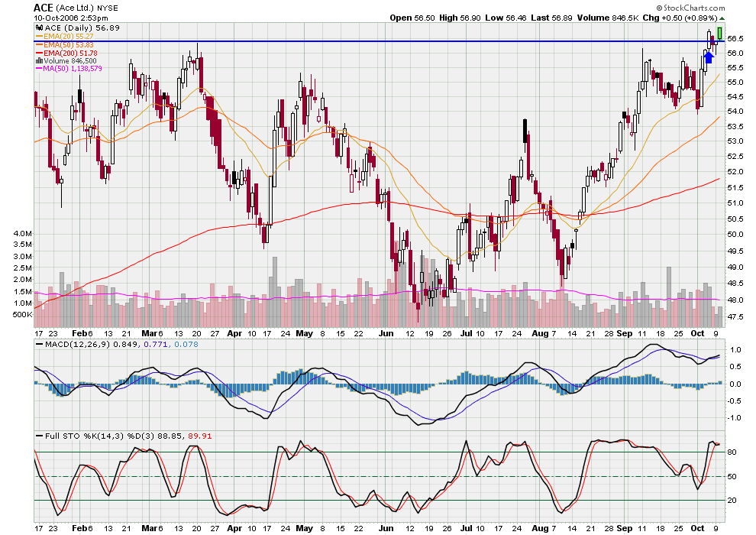Click the 50.5 price axis label
Screen dimensions: 756x535
pyautogui.click(x=735, y=219)
